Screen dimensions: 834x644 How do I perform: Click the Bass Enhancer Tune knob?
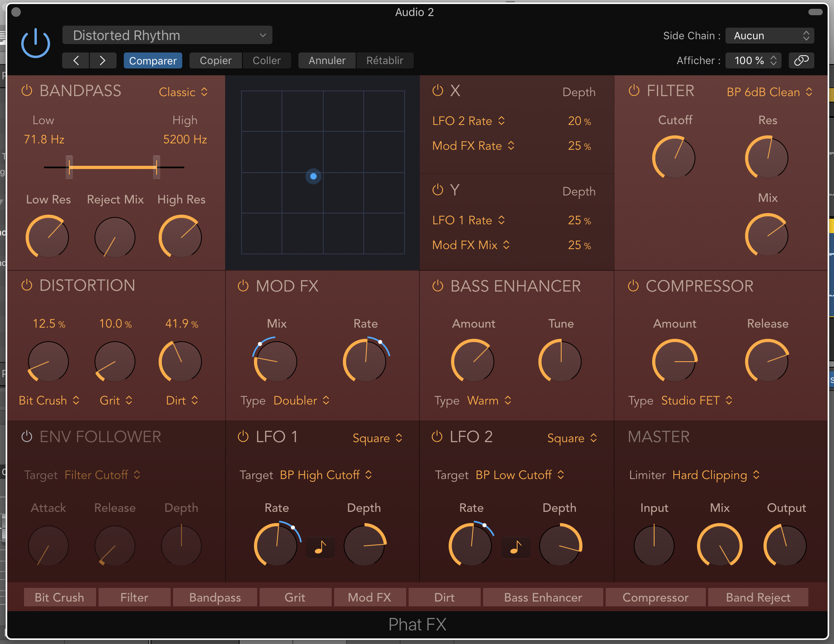pos(560,361)
